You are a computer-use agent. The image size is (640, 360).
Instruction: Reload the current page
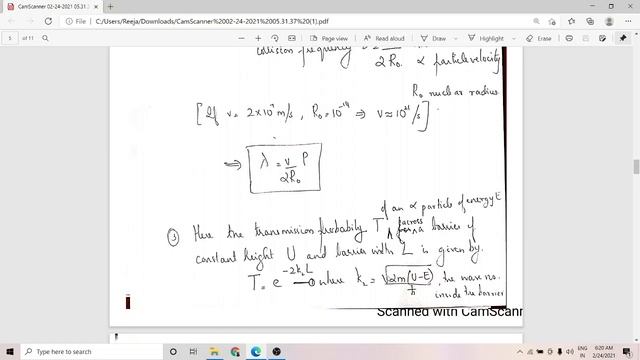48,21
